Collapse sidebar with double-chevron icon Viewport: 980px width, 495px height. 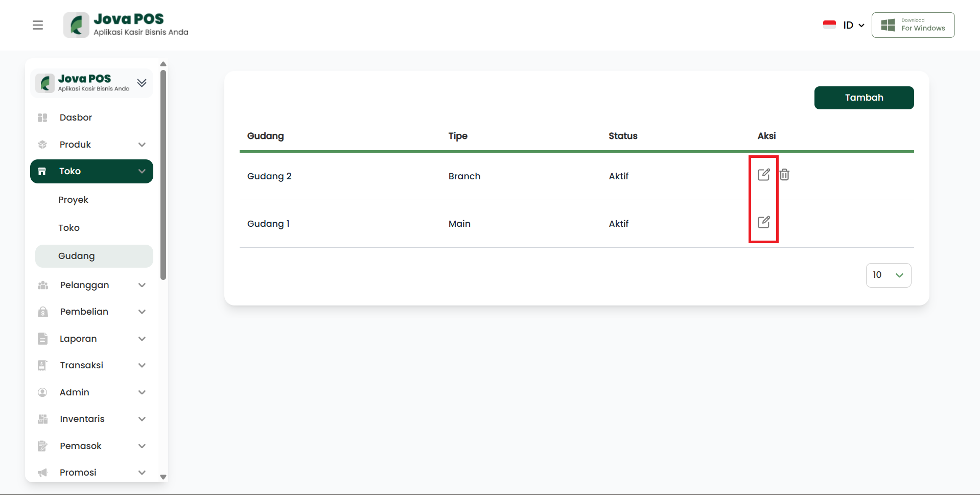coord(142,83)
